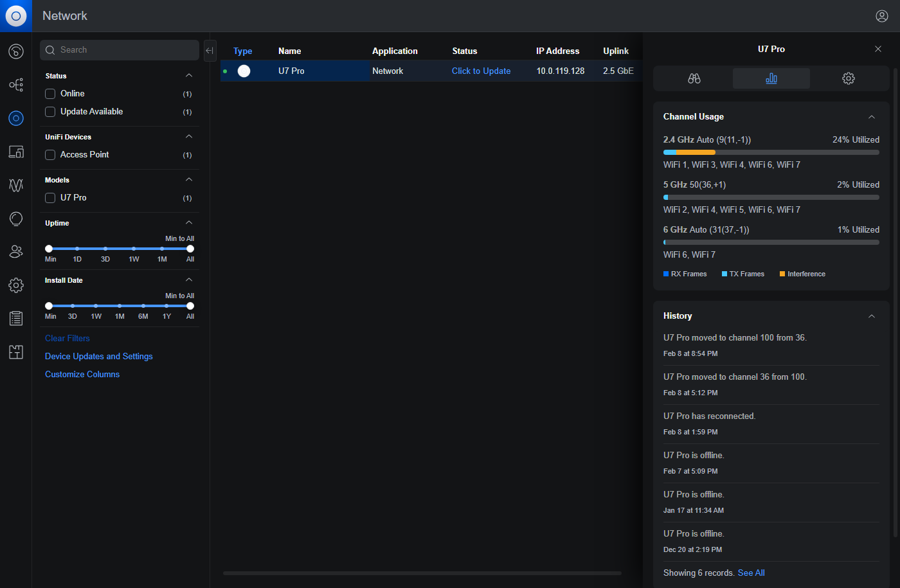
Task: Sort by the Application column header
Action: tap(395, 51)
